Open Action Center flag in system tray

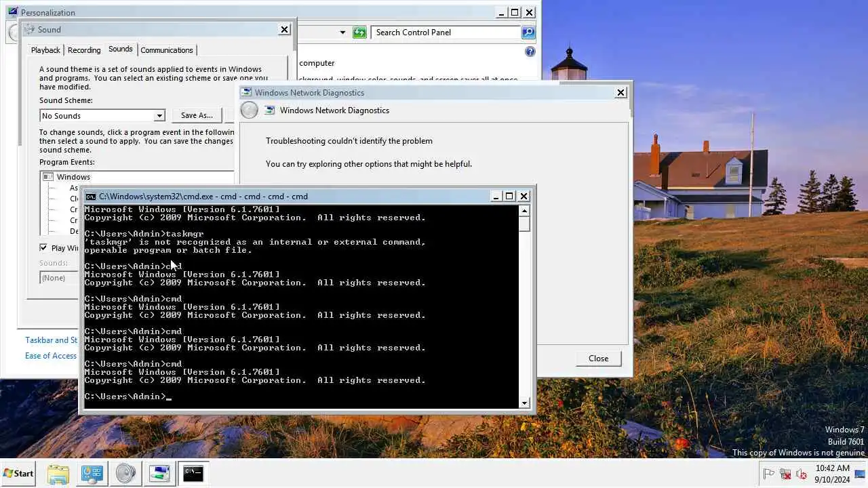pos(768,474)
